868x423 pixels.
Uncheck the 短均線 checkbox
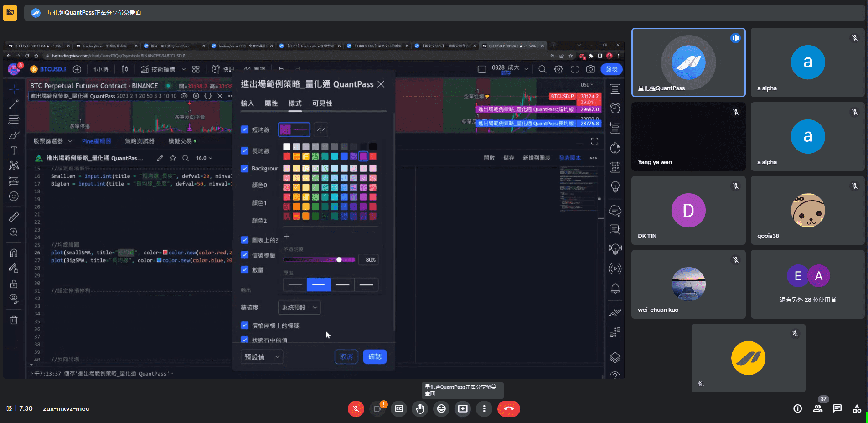245,129
